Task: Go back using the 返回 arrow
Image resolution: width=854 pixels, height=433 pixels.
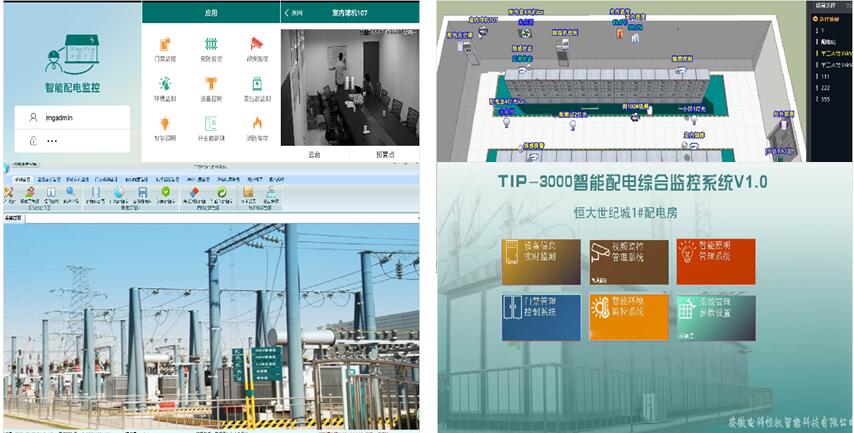Action: point(291,13)
